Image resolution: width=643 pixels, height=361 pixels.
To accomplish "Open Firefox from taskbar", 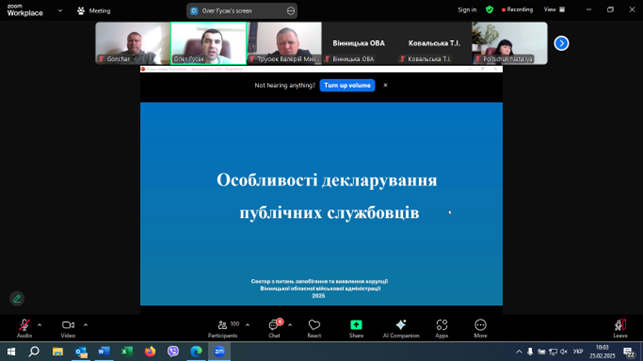I will click(150, 352).
